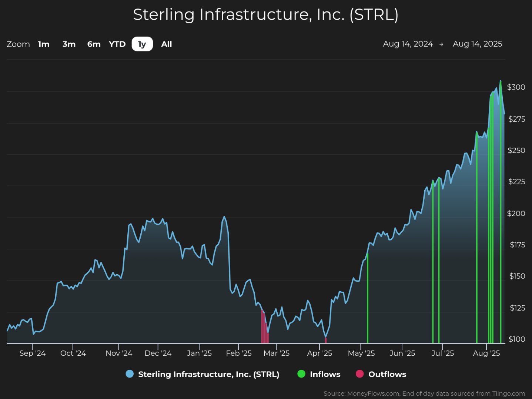
Task: Select the YTD zoom range
Action: pos(117,44)
